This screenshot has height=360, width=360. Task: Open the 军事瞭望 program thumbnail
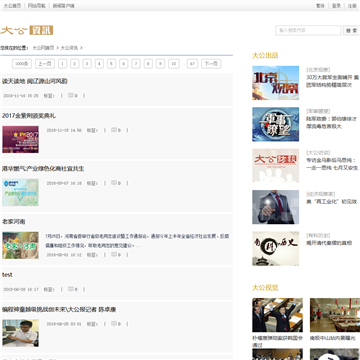[275, 124]
